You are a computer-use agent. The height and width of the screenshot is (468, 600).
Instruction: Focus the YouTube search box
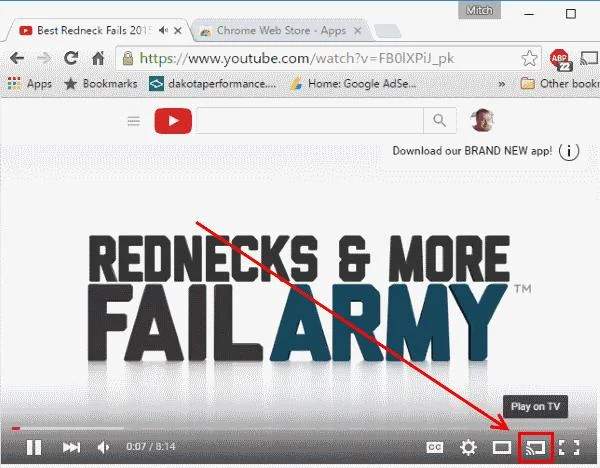coord(310,121)
